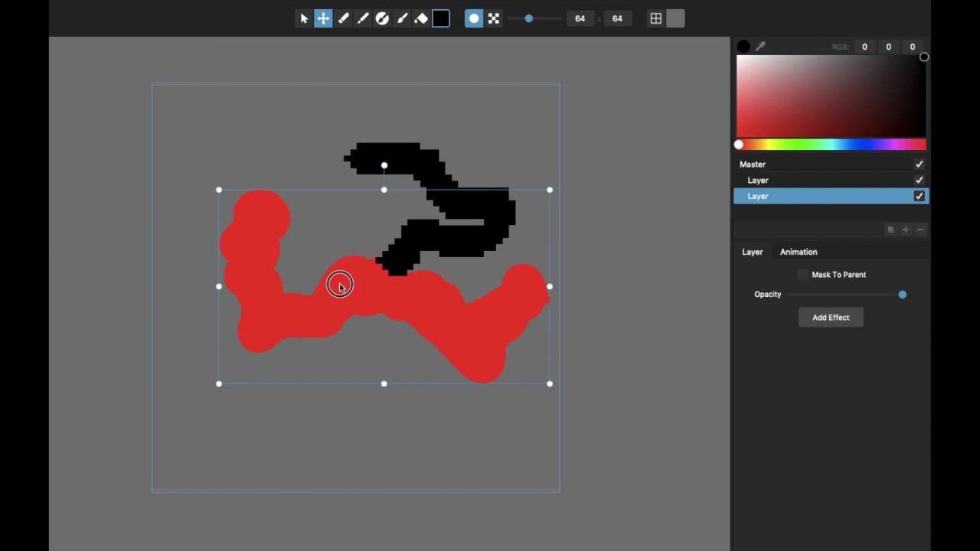Switch to the Animation tab
The width and height of the screenshot is (980, 551).
pyautogui.click(x=799, y=252)
